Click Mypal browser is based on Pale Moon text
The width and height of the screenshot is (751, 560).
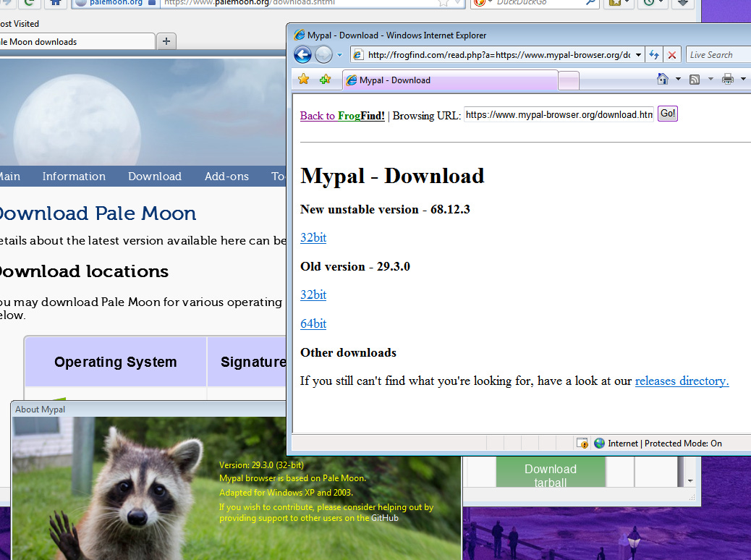coord(292,478)
